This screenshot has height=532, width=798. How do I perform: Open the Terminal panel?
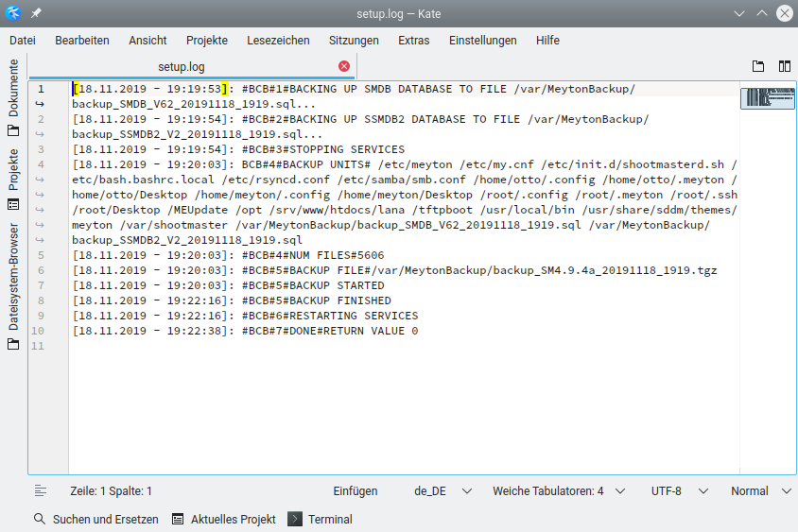coord(321,520)
